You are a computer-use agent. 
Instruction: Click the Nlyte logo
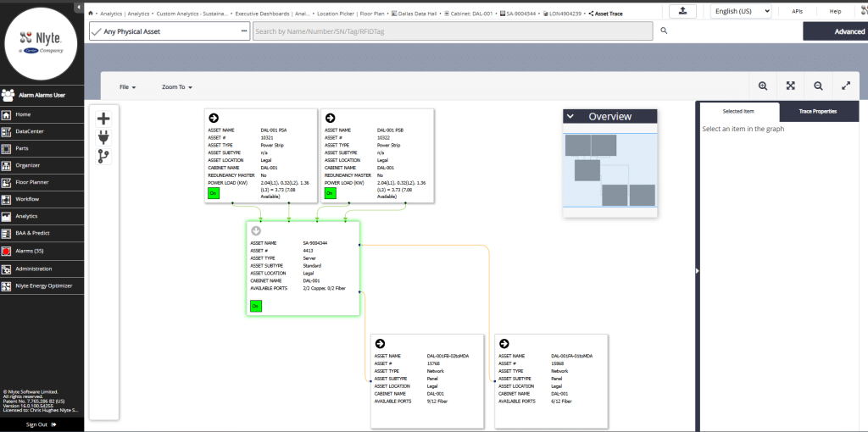click(x=41, y=43)
